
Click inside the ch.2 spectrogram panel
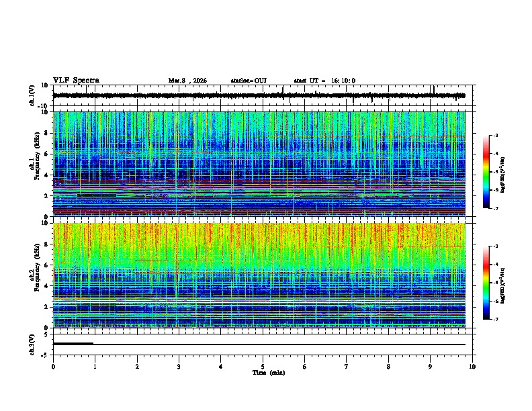tap(259, 275)
